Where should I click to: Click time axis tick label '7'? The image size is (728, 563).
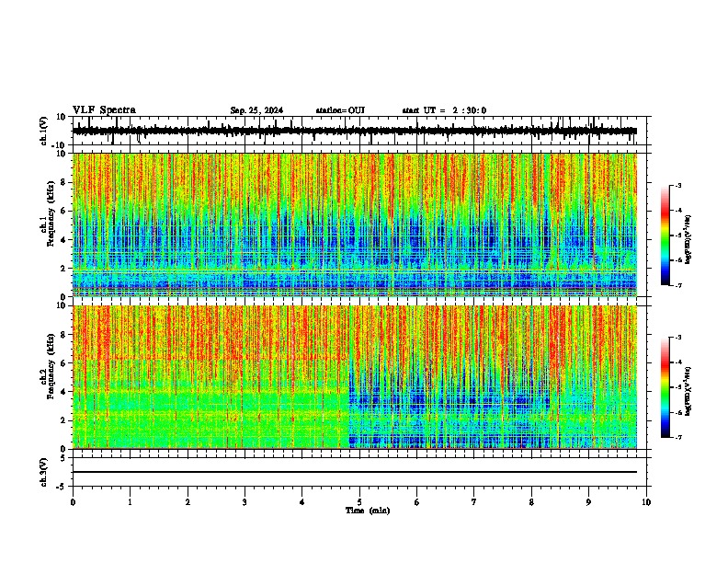pos(474,502)
